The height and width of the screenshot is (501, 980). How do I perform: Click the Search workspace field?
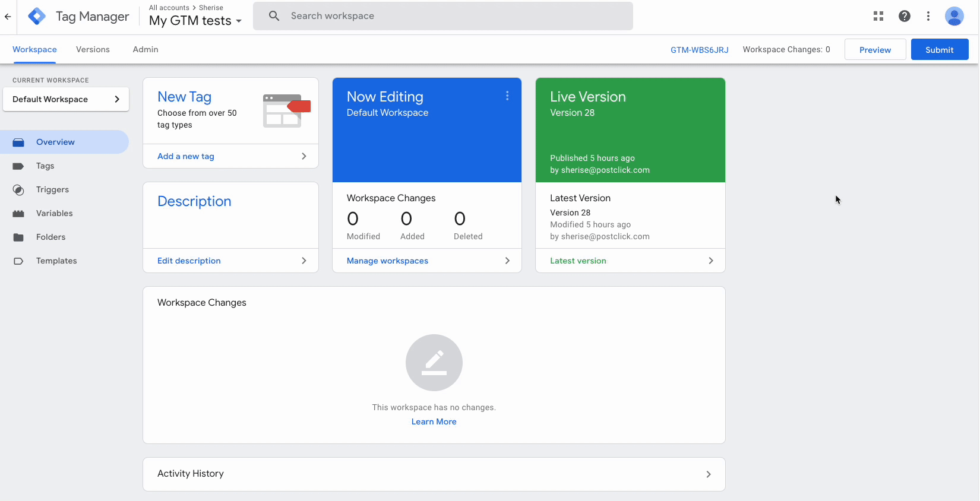pos(442,16)
